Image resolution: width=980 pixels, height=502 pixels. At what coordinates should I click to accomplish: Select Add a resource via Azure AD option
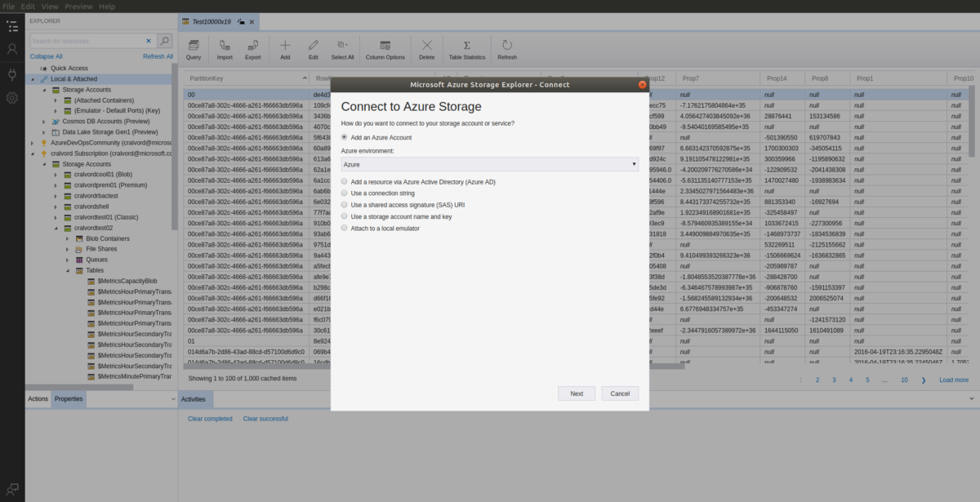pyautogui.click(x=345, y=182)
